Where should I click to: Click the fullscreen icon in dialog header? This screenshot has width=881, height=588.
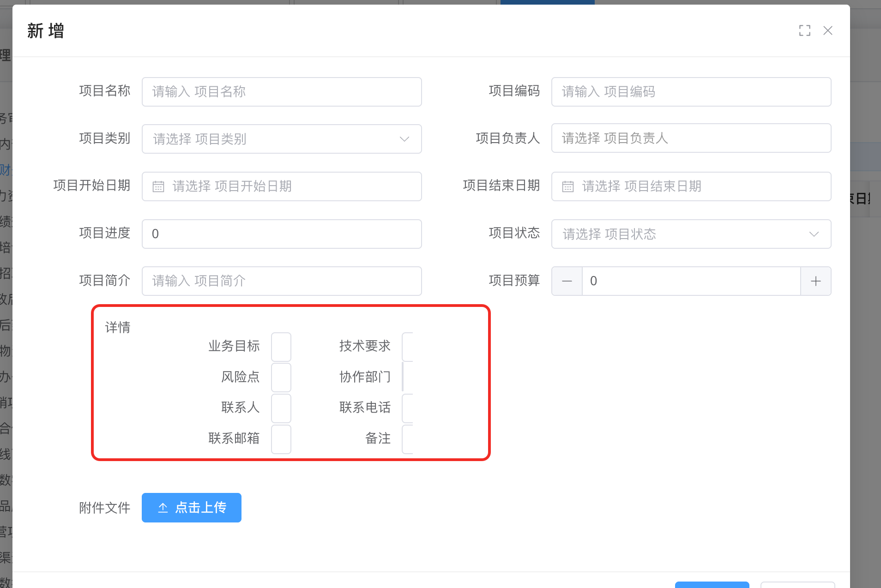click(804, 30)
